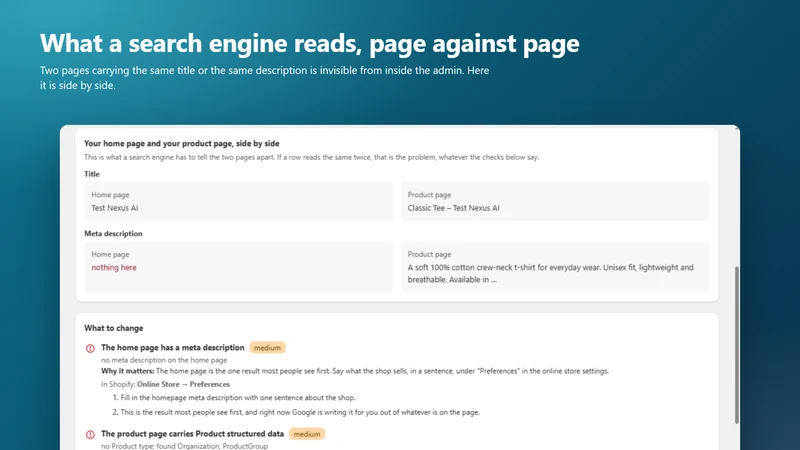Viewport: 800px width, 450px height.
Task: Click the warning icon beside Product structured data
Action: (x=90, y=435)
